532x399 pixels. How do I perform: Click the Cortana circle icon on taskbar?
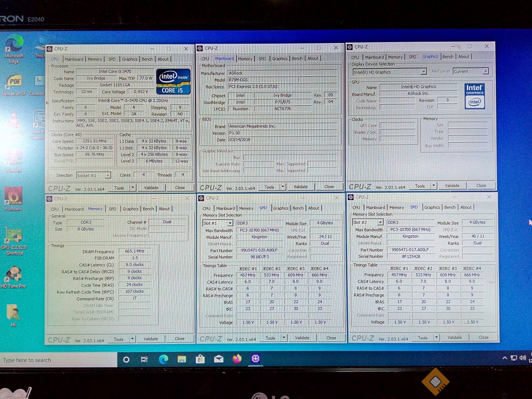[126, 359]
